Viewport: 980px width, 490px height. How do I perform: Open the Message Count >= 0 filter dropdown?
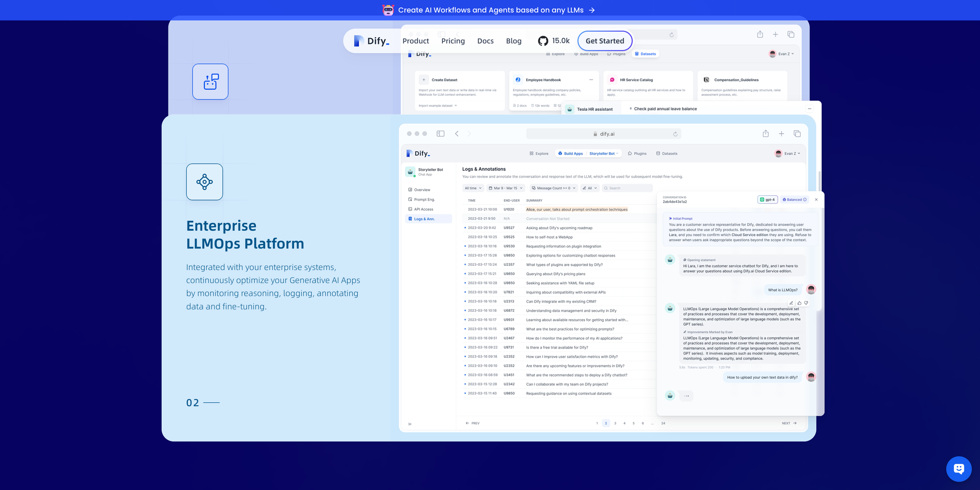554,188
